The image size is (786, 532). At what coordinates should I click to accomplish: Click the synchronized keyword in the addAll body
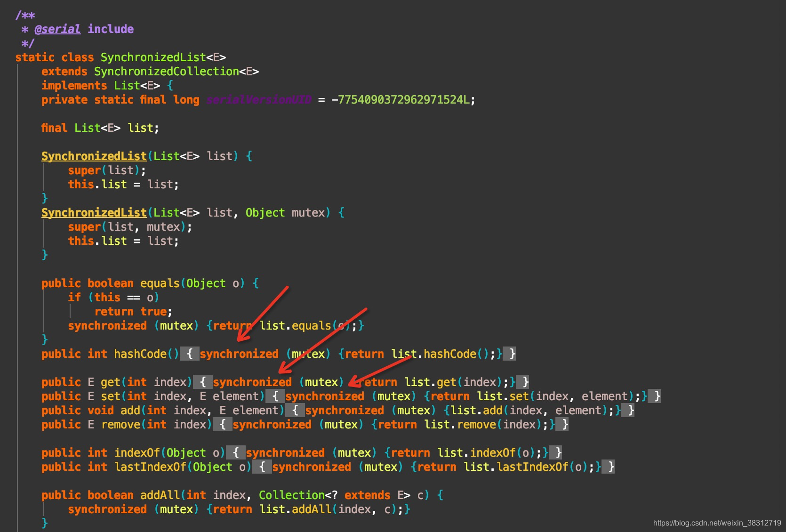[107, 509]
